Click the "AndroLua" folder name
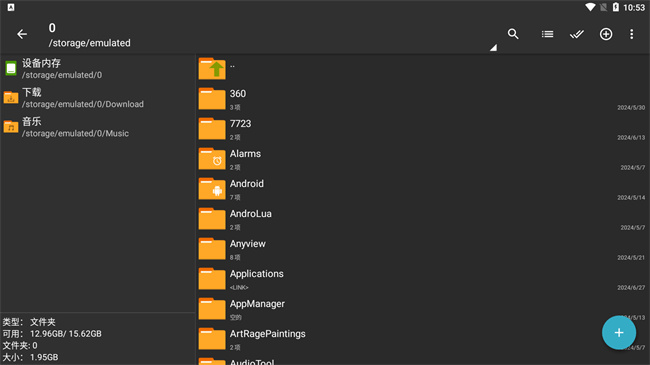650x365 pixels. tap(251, 214)
